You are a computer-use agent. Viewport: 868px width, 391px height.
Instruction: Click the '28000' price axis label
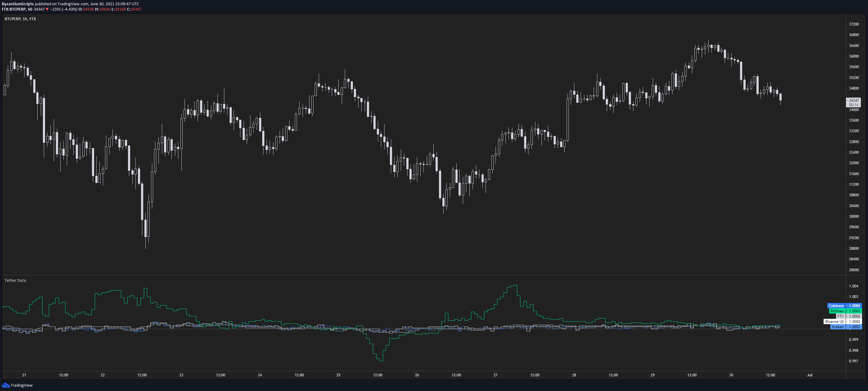tap(854, 270)
